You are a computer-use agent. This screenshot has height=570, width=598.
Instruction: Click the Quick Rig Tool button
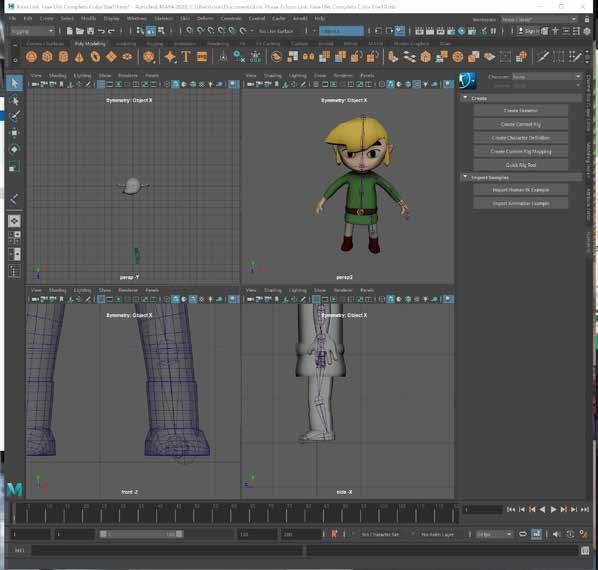point(521,165)
